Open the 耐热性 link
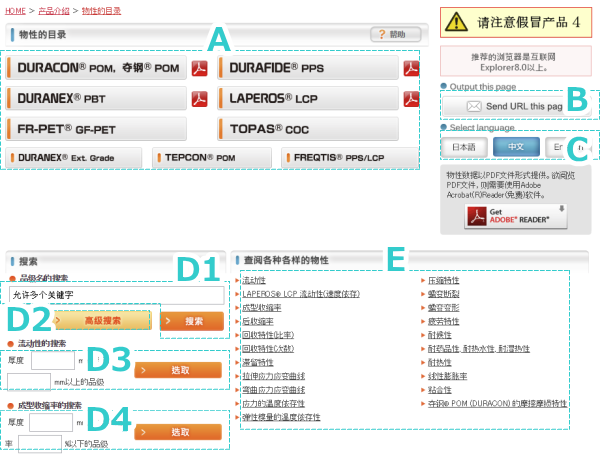Screen dimensions: 600x463 coord(440,362)
